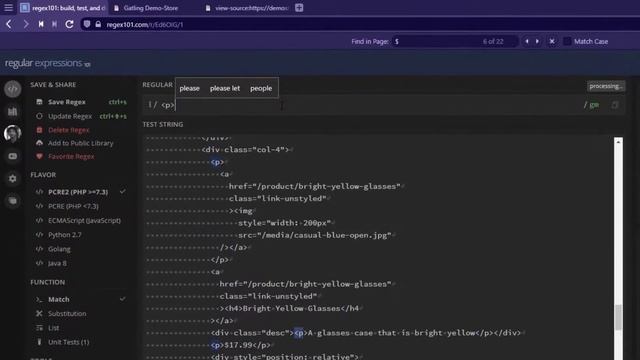Open the bottom sidebar icon below settings
640x360 pixels.
pos(13,201)
